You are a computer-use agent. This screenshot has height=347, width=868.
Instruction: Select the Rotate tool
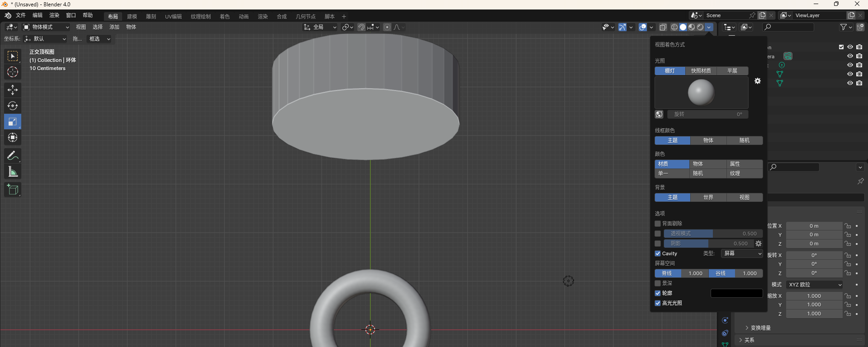point(13,106)
